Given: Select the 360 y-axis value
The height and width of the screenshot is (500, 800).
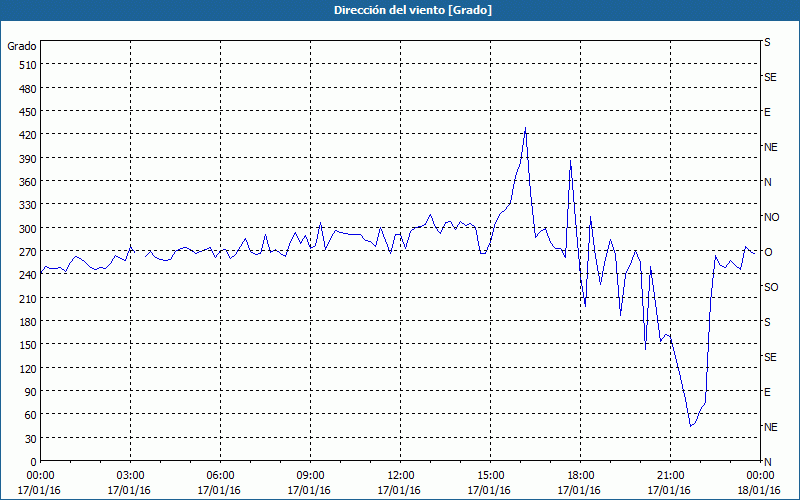Looking at the screenshot, I should (x=28, y=182).
